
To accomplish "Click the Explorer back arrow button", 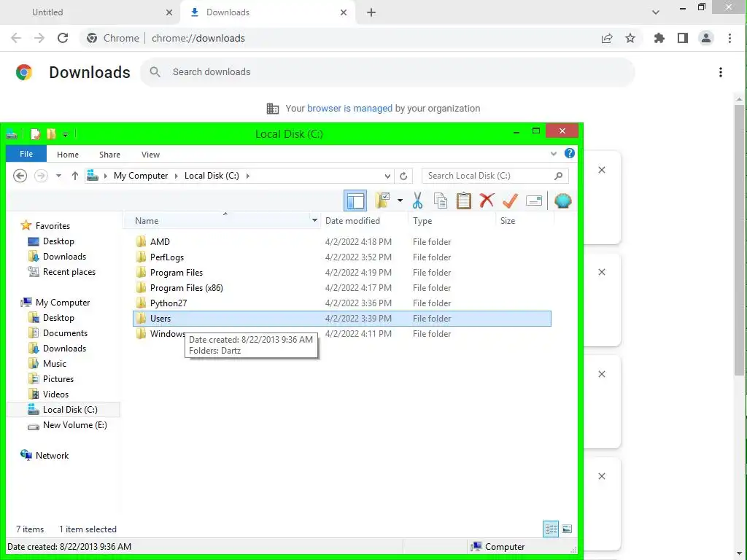I will point(20,176).
